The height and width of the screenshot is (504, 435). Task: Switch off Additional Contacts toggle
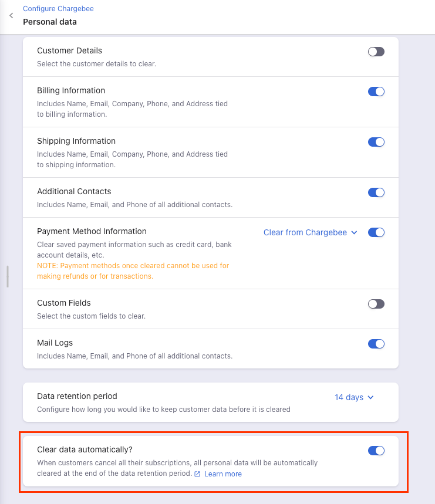coord(376,192)
